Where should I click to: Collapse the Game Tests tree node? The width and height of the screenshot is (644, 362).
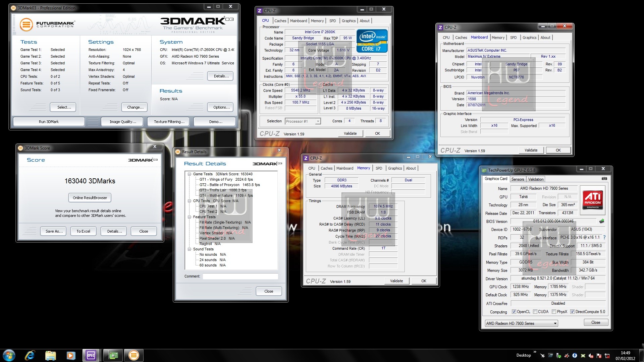[x=190, y=174]
